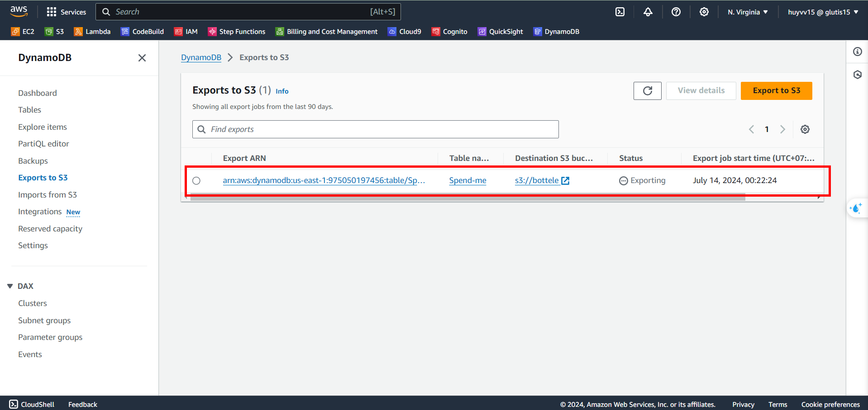
Task: Sort by Export ARN column header
Action: pyautogui.click(x=244, y=158)
